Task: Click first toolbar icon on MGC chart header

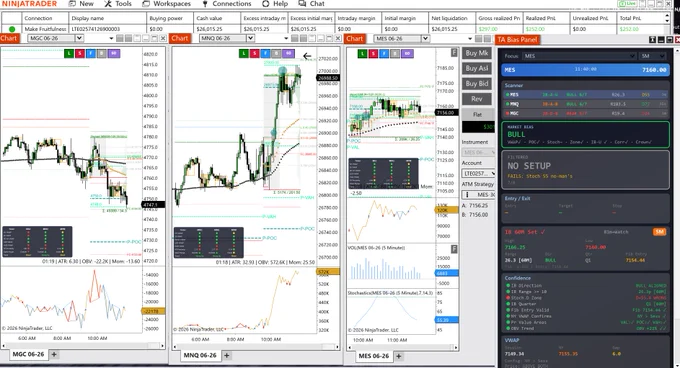Action: pos(120,39)
